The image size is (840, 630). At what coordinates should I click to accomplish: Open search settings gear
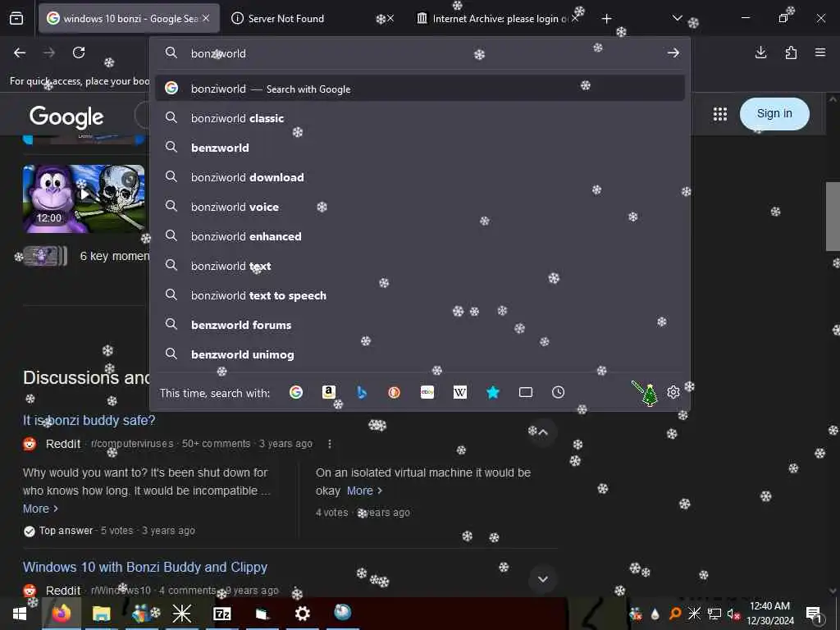[x=673, y=392]
